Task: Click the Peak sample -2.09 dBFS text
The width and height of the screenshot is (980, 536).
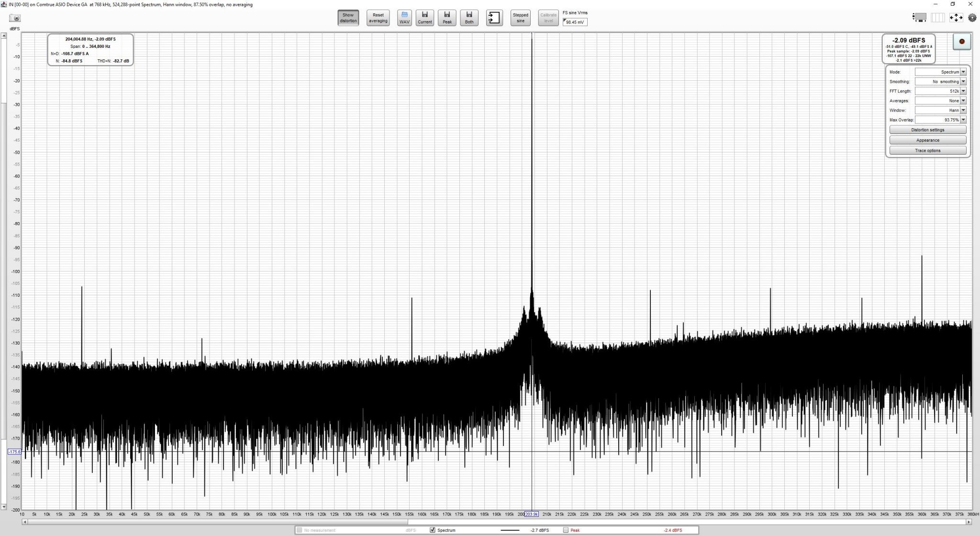Action: coord(908,51)
